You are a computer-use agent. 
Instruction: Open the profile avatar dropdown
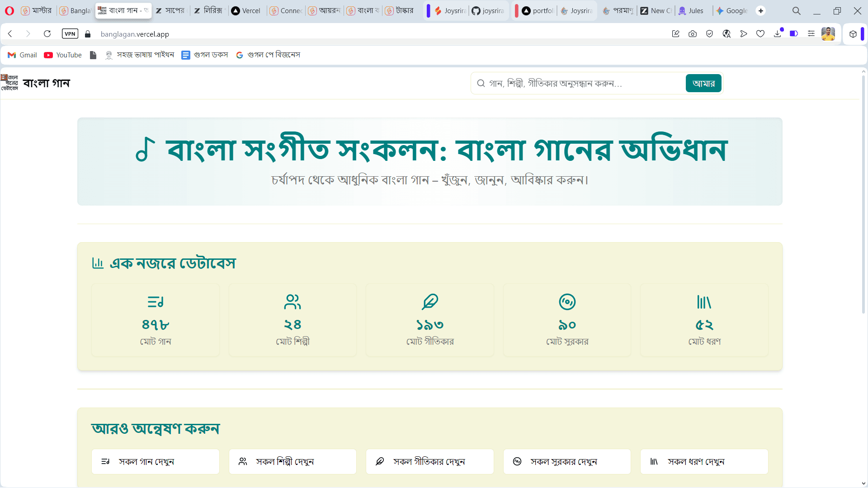(829, 33)
